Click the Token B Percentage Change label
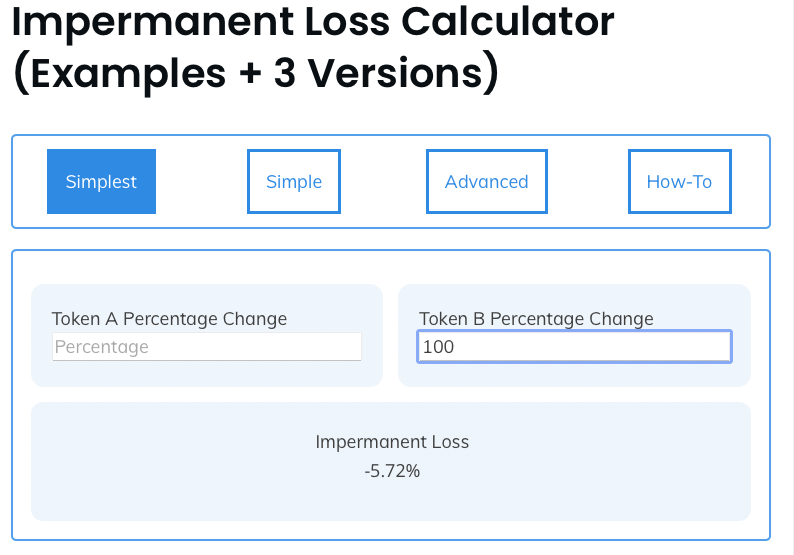This screenshot has height=555, width=794. 536,319
